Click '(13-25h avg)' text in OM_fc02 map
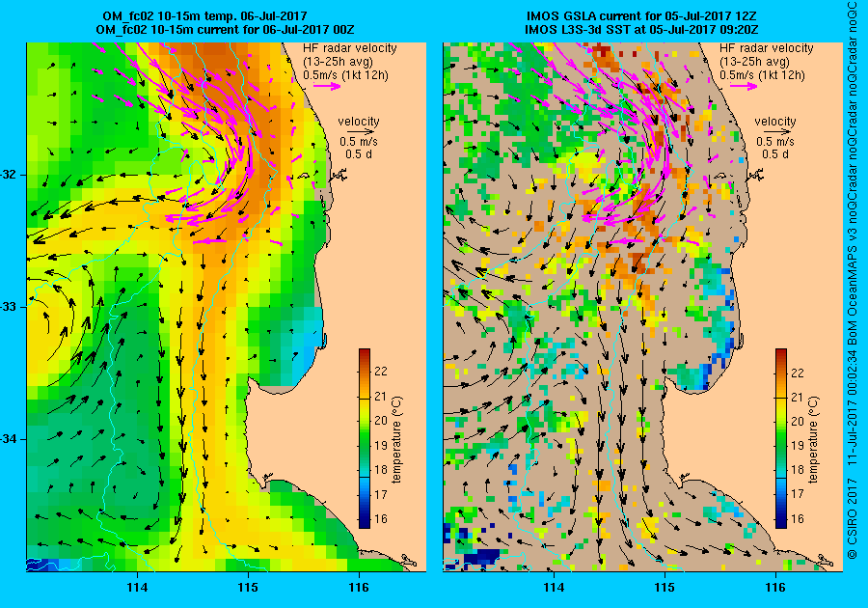Screen dimensions: 868x608 [x=339, y=62]
